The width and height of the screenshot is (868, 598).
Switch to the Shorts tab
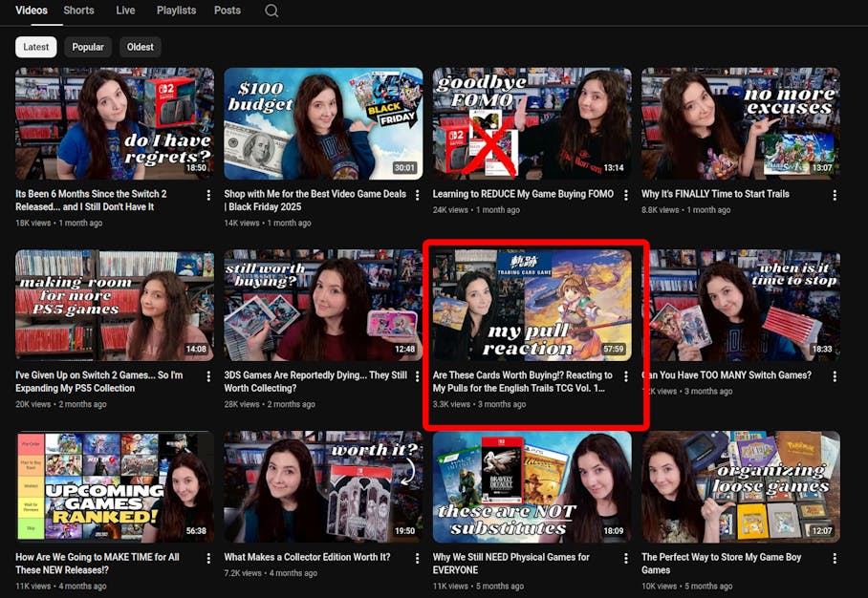click(x=78, y=11)
